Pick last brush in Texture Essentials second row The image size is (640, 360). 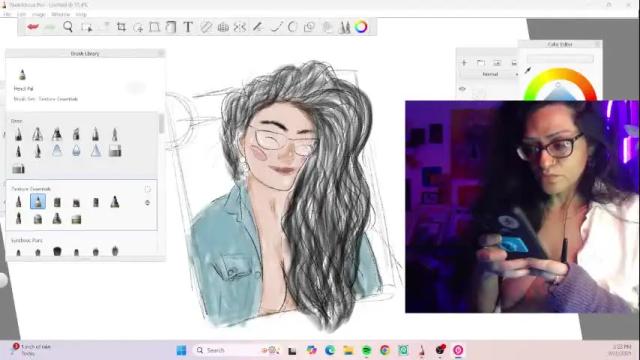coord(76,220)
